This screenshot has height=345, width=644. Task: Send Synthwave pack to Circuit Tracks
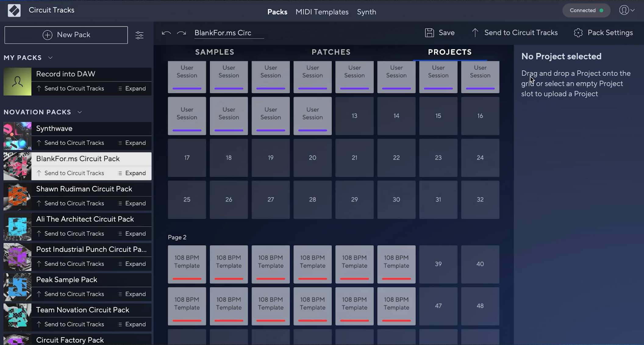[70, 143]
